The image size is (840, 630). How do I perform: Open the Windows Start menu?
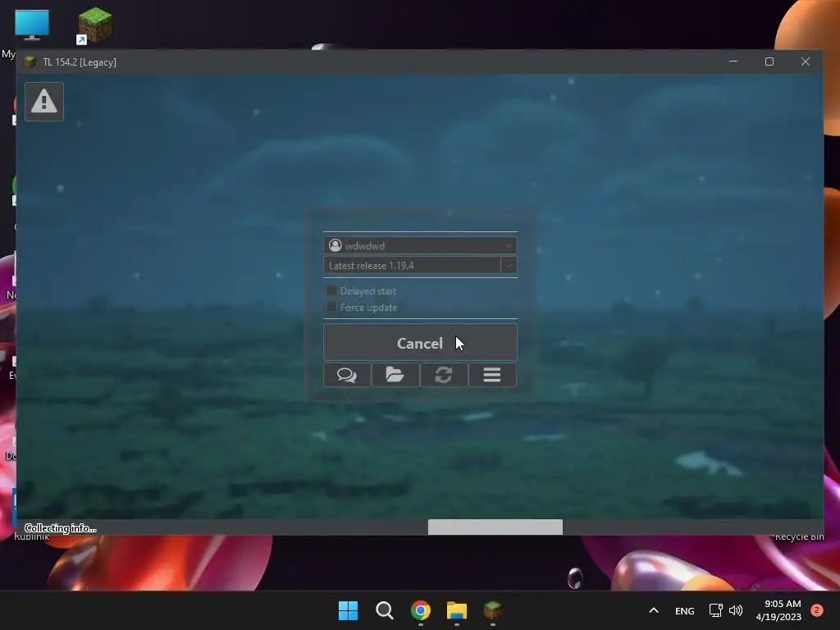[348, 610]
